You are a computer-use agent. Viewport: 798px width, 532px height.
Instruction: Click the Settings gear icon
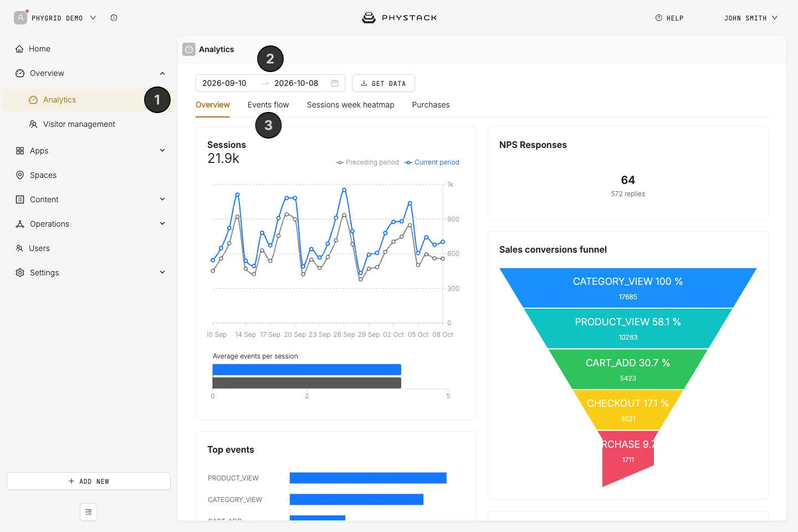20,273
